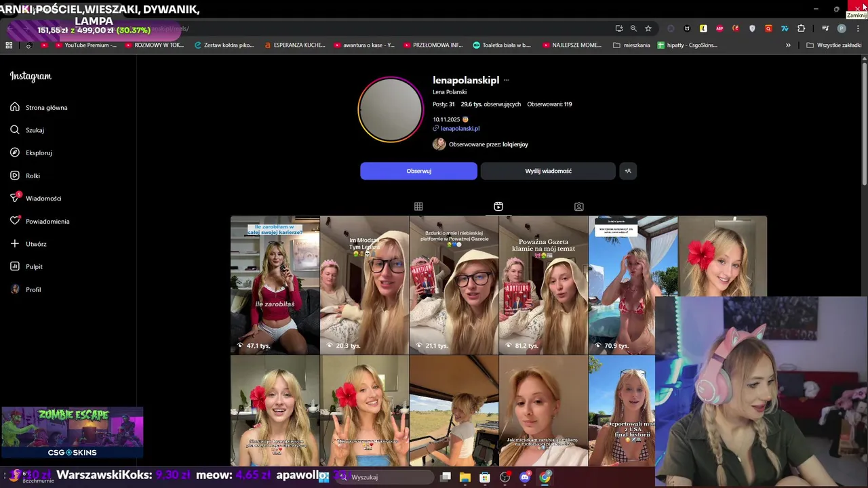Image resolution: width=868 pixels, height=488 pixels.
Task: Click Wyślij wiadomość button
Action: coord(548,171)
